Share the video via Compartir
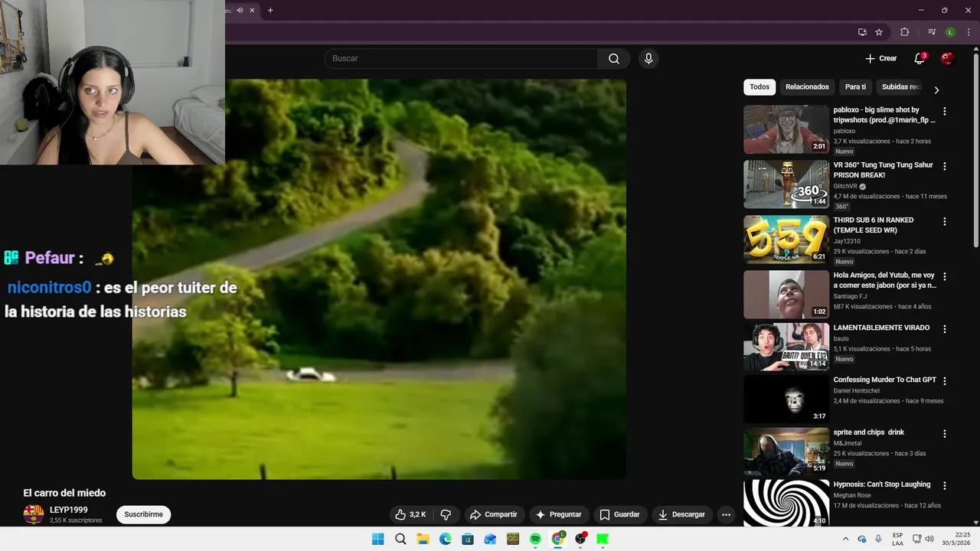The image size is (980, 551). pos(494,514)
